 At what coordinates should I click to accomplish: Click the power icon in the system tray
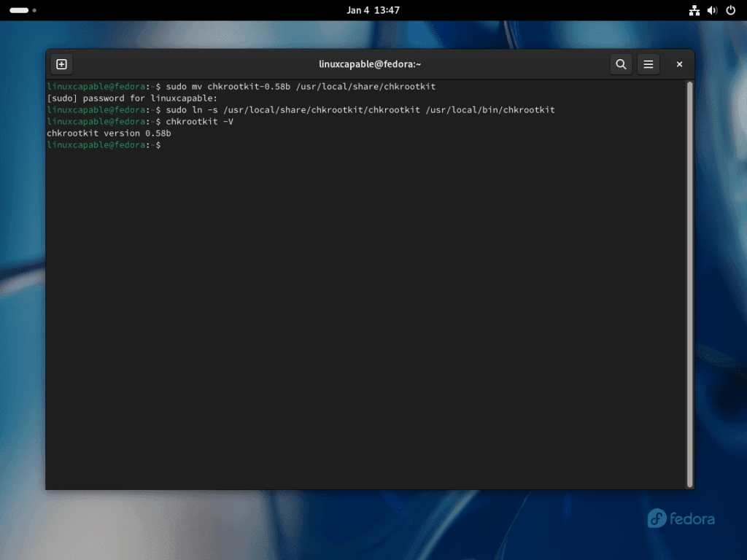(729, 10)
